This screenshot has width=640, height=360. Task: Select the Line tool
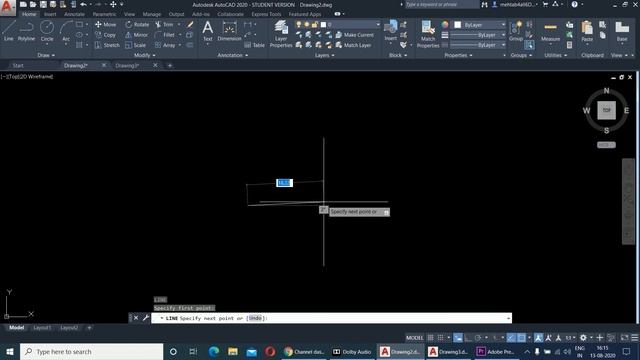[x=9, y=31]
